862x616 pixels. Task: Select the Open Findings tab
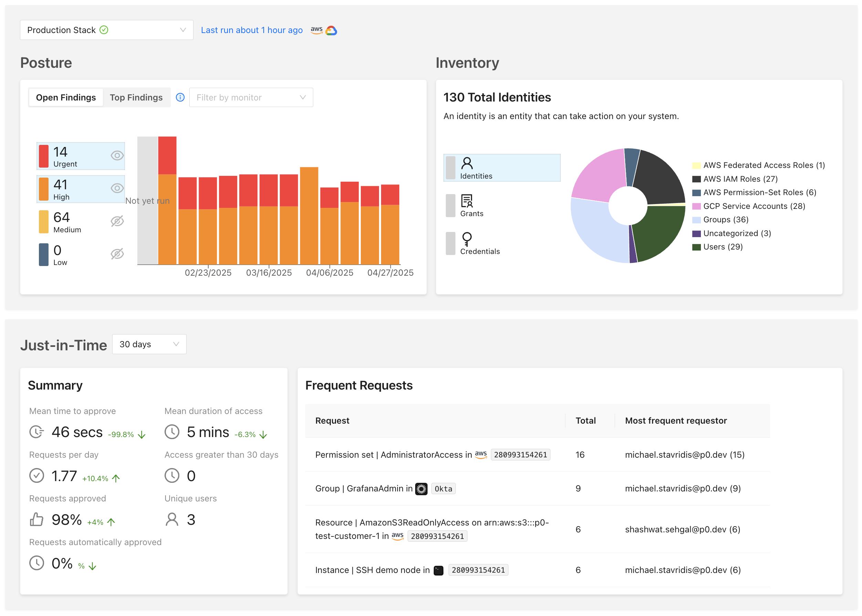click(x=66, y=97)
